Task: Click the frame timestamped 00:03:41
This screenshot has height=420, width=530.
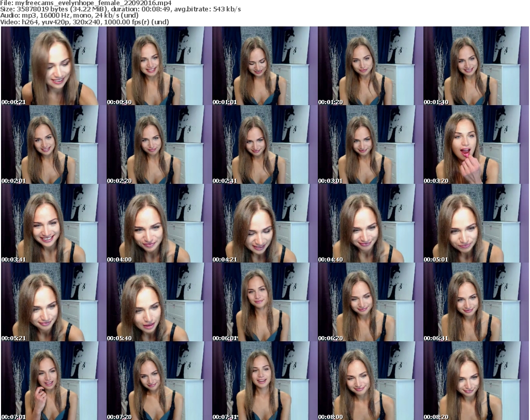Action: coord(53,223)
